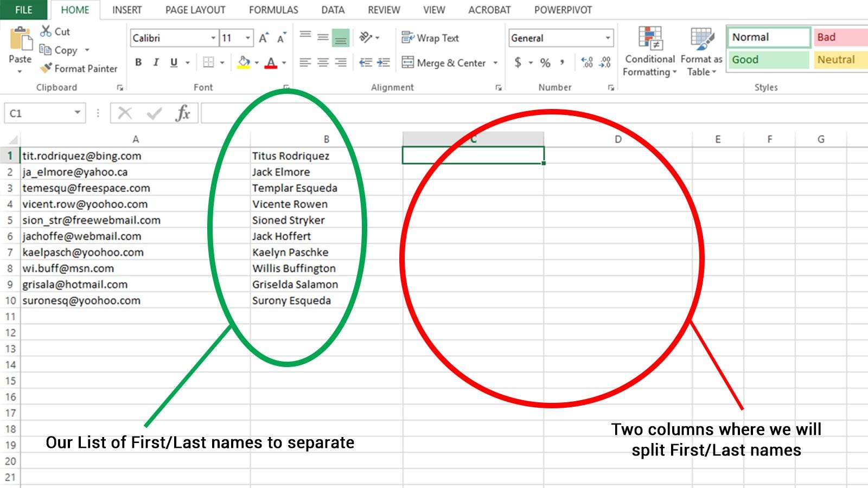The width and height of the screenshot is (868, 488).
Task: Select column A header
Action: (135, 139)
